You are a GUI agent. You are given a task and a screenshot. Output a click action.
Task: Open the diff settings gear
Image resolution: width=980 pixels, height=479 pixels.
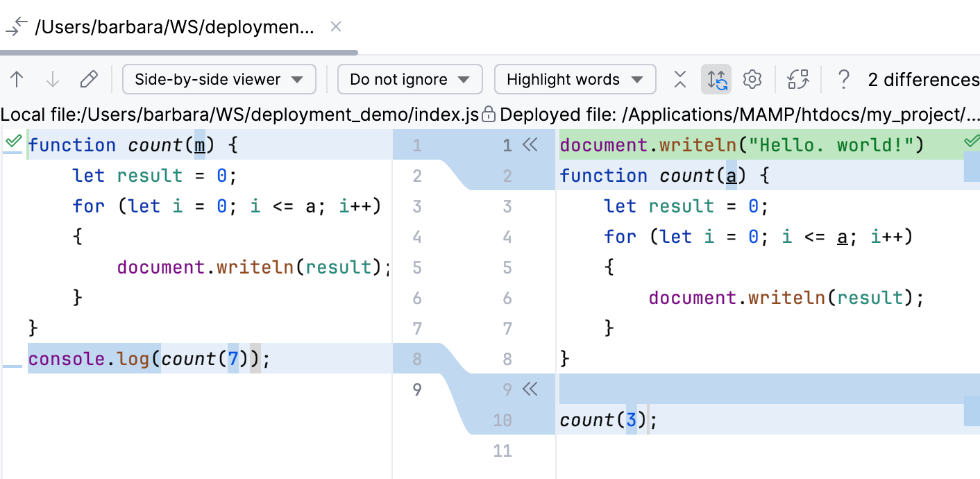click(752, 79)
